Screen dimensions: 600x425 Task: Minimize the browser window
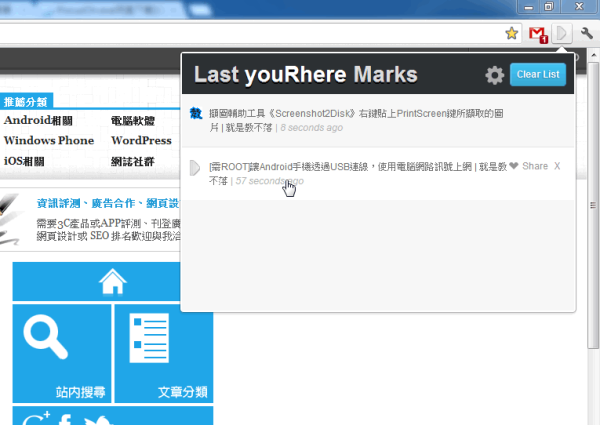click(528, 7)
